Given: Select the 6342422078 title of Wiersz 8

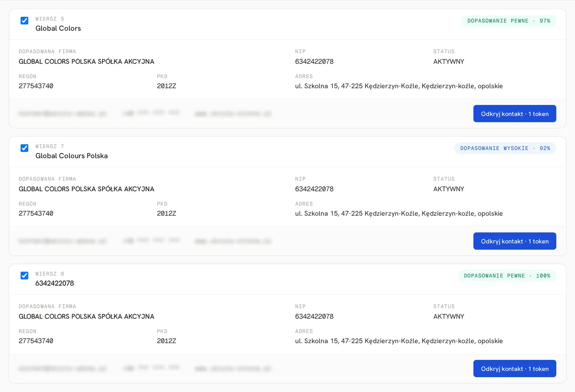Looking at the screenshot, I should tap(55, 283).
